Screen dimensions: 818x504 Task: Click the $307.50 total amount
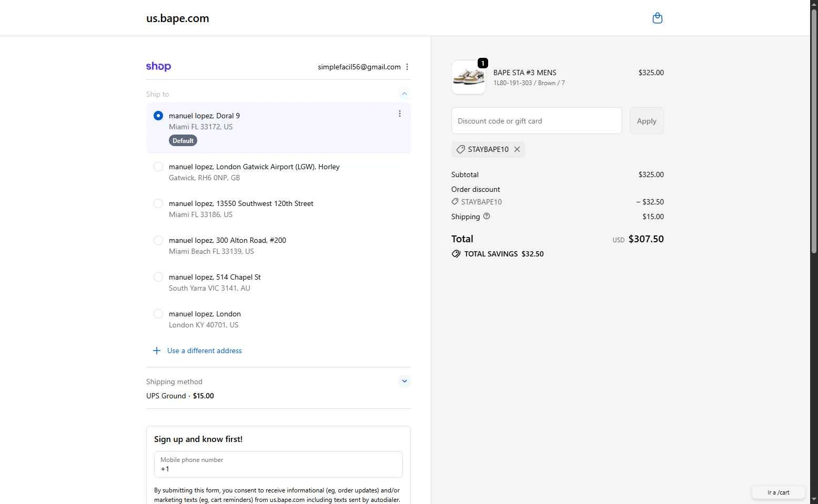pos(646,239)
